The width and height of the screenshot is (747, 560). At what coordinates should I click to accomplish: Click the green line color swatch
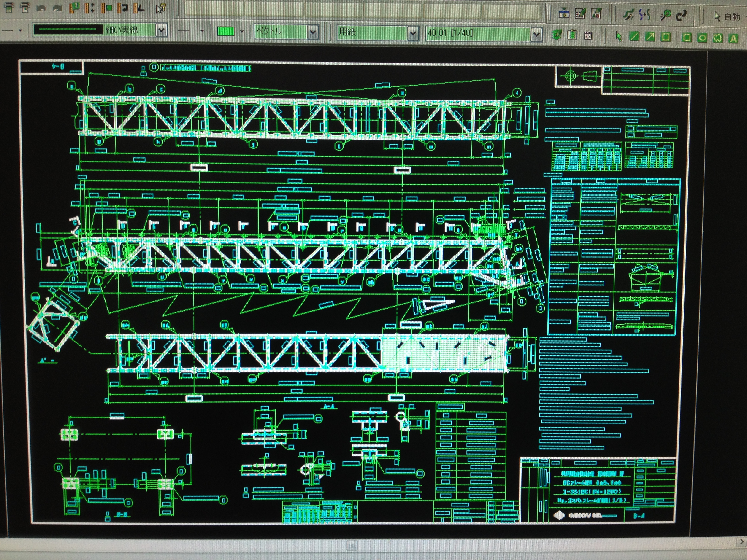[x=226, y=31]
